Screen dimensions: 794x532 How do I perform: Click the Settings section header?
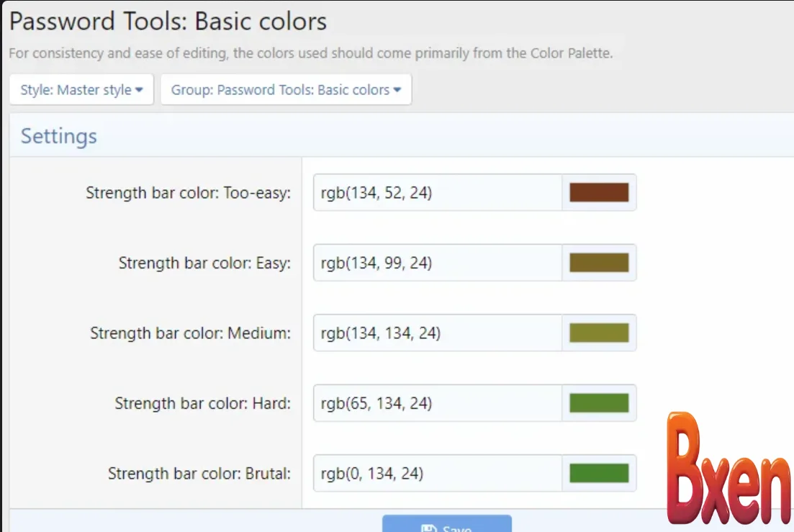click(x=59, y=136)
